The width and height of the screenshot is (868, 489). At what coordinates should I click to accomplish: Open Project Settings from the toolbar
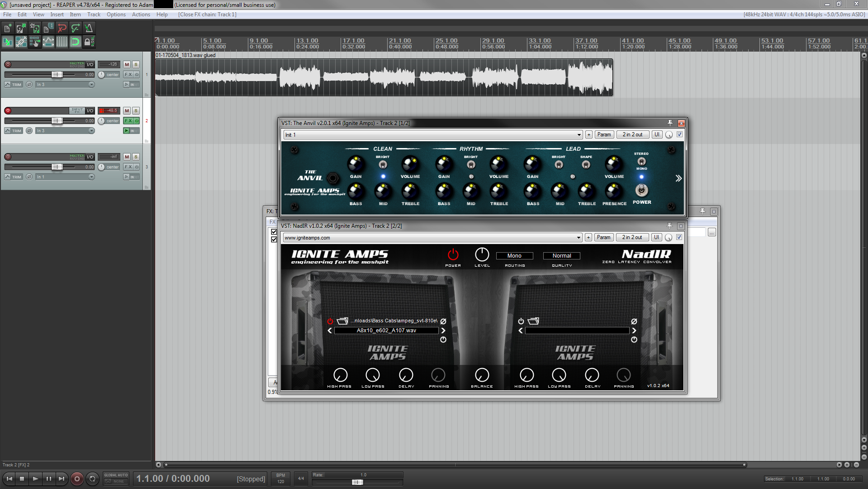coord(48,28)
